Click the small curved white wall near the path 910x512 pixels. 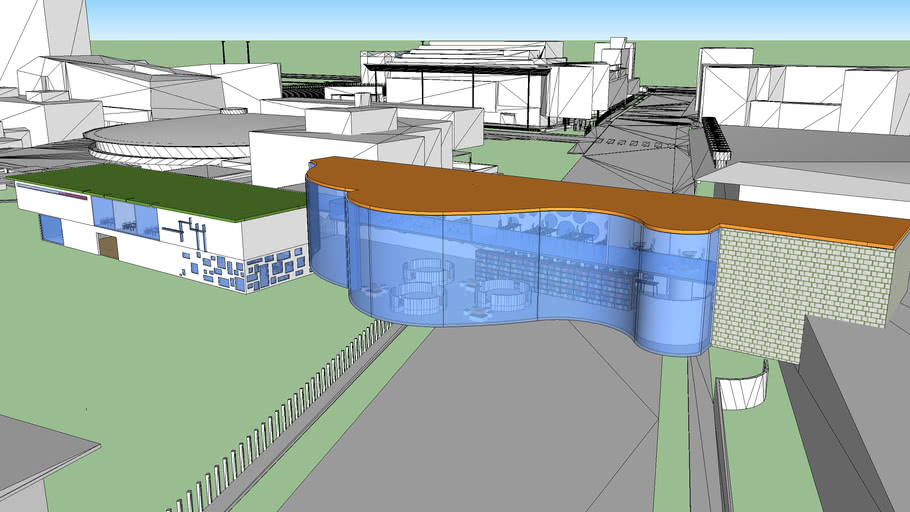743,386
